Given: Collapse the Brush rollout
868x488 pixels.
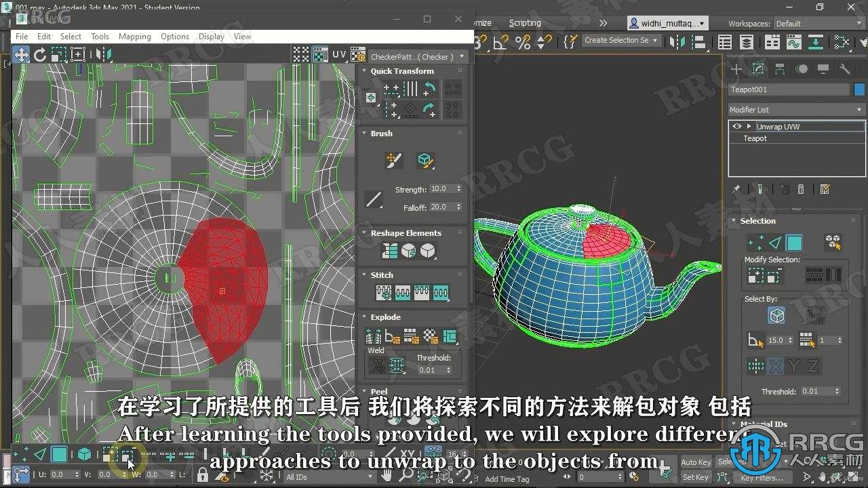Looking at the screenshot, I should point(364,134).
